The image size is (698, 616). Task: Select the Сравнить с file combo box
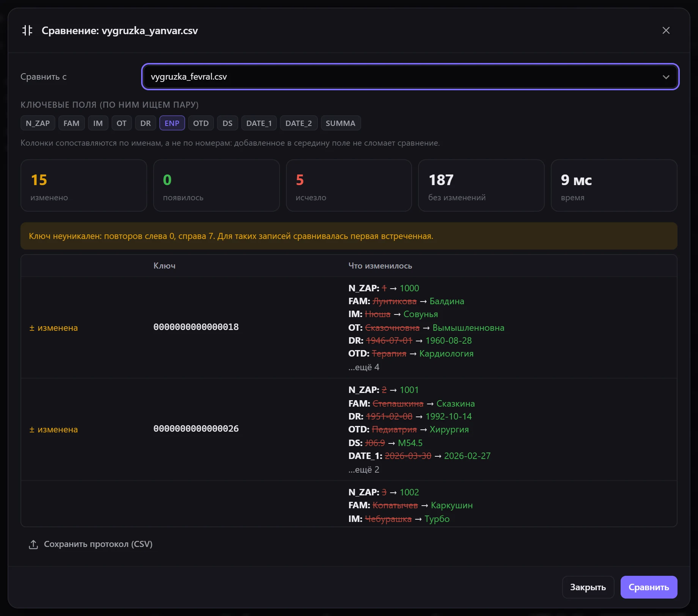pyautogui.click(x=410, y=77)
